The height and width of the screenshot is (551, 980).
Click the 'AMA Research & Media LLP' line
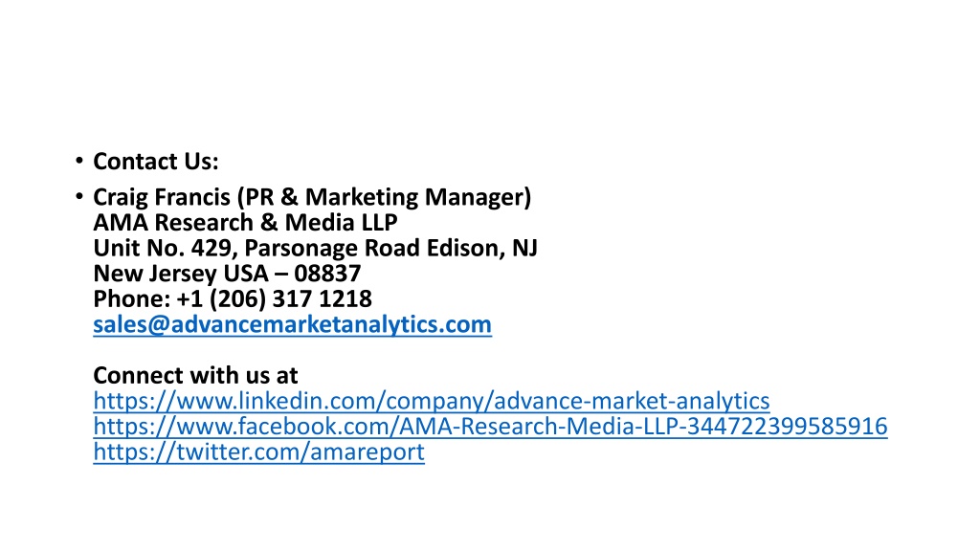pos(245,222)
